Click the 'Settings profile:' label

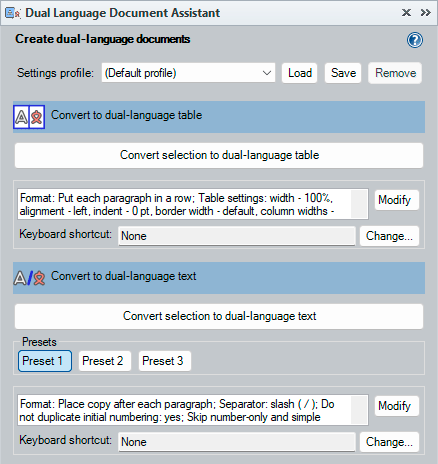pyautogui.click(x=55, y=73)
